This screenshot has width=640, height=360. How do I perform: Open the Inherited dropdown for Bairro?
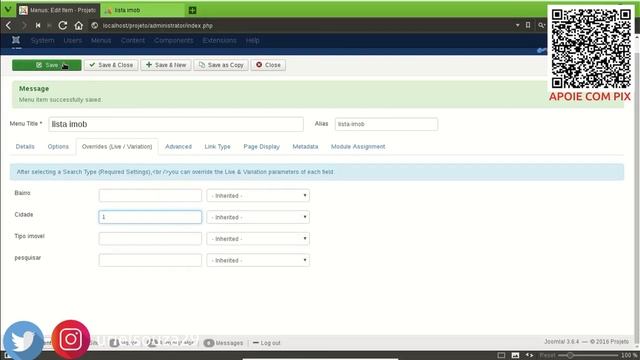(x=258, y=196)
